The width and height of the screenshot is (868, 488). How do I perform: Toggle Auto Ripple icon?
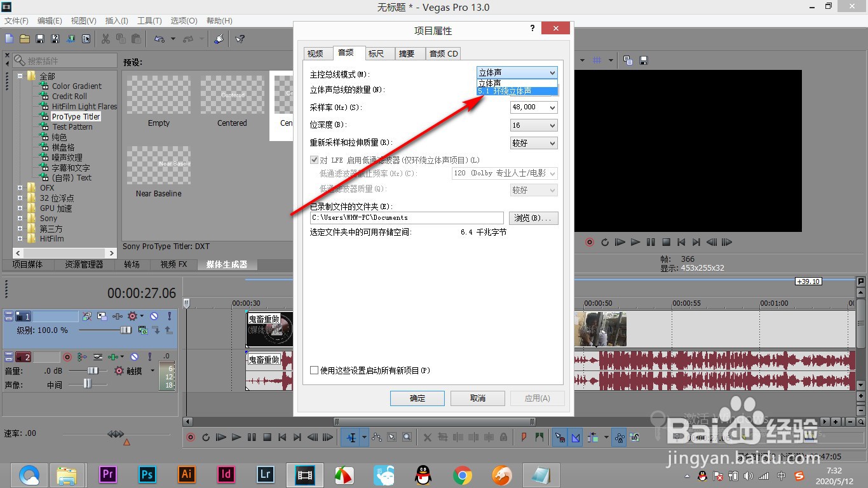click(x=593, y=437)
